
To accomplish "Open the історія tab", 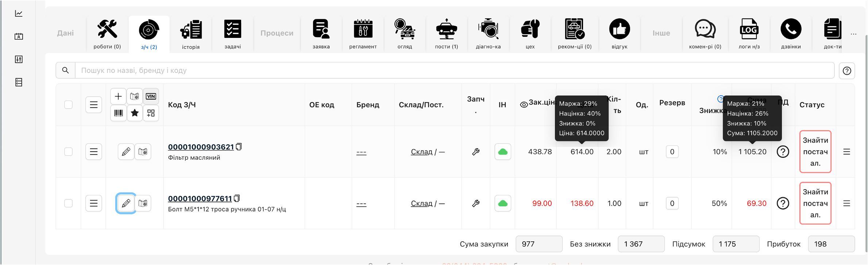I will tap(191, 34).
